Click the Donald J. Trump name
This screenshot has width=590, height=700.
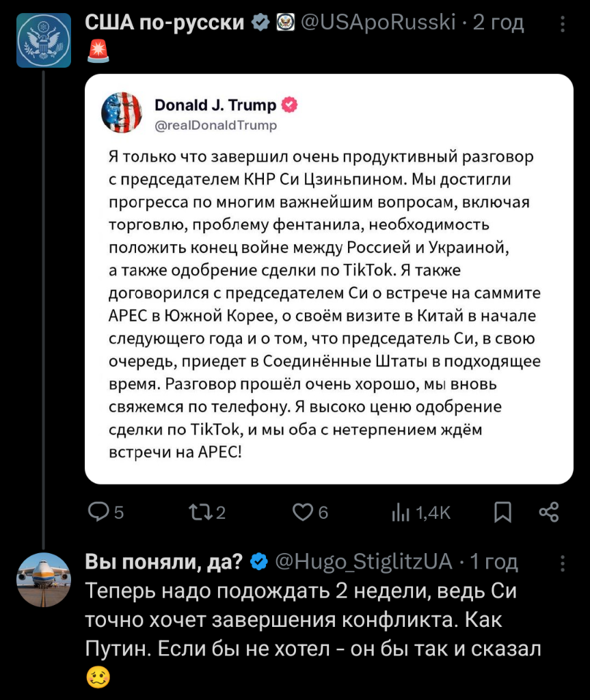[x=215, y=105]
